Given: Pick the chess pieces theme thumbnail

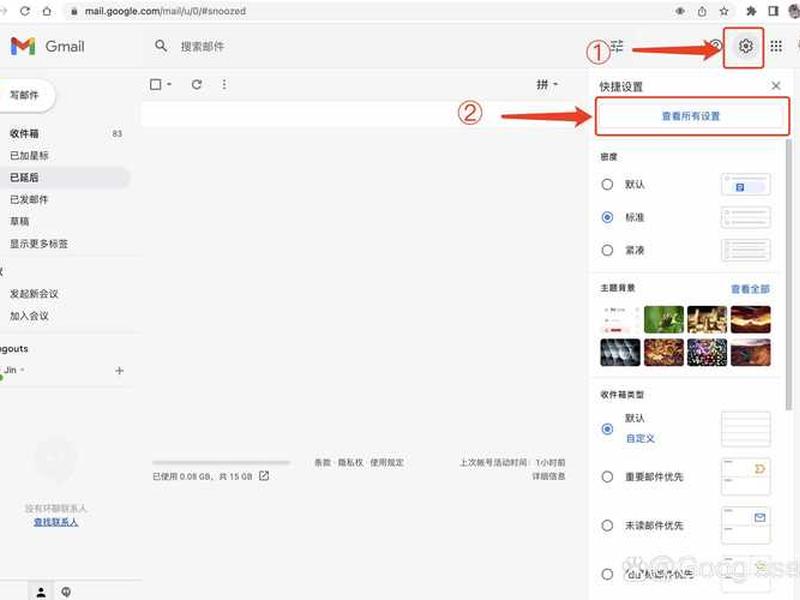Looking at the screenshot, I should click(x=707, y=319).
